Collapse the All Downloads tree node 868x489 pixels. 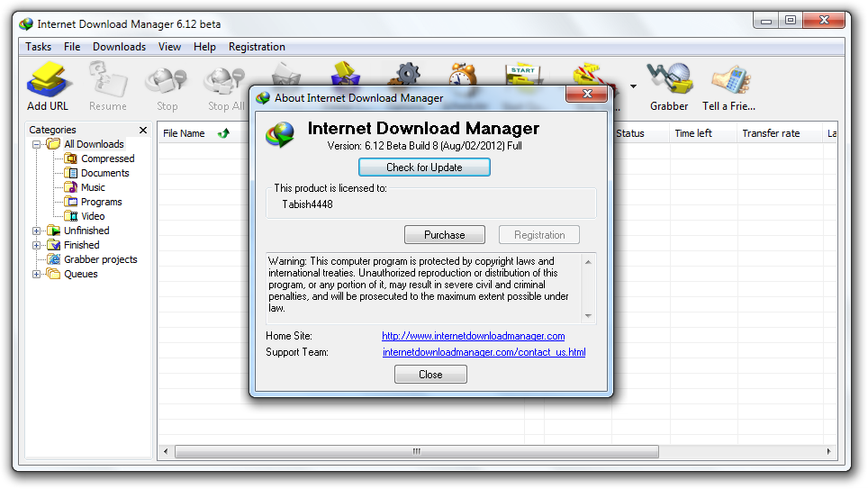click(37, 145)
